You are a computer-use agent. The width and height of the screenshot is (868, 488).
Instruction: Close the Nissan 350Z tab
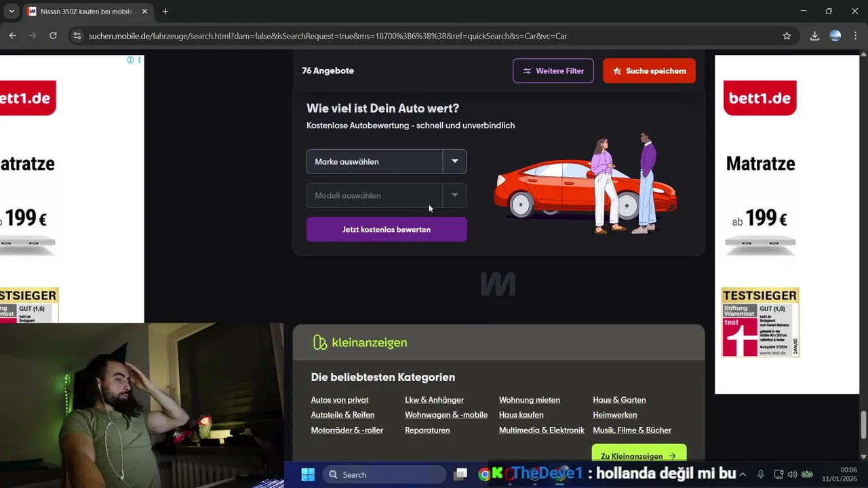(144, 12)
